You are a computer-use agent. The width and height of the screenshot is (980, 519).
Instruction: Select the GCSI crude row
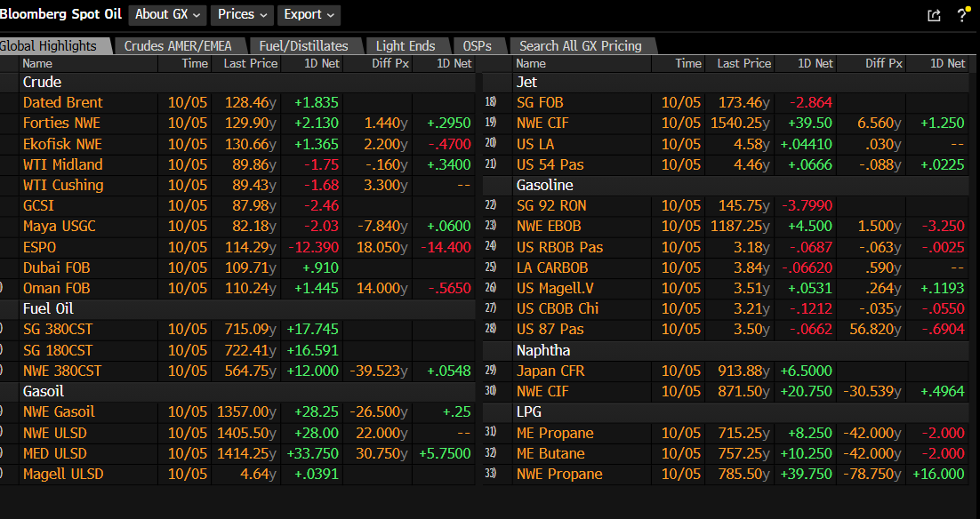(237, 206)
